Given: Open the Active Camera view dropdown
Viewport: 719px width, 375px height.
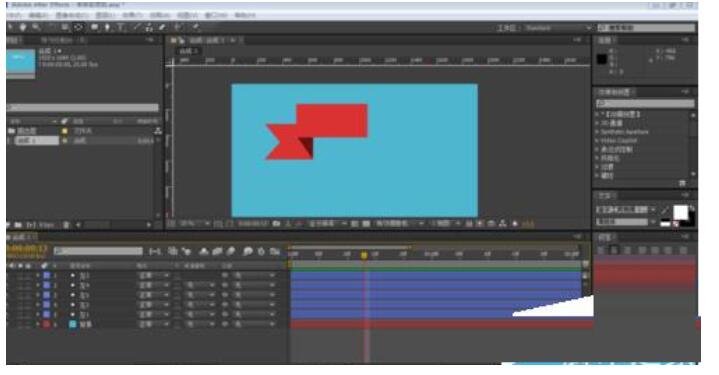Looking at the screenshot, I should 399,224.
